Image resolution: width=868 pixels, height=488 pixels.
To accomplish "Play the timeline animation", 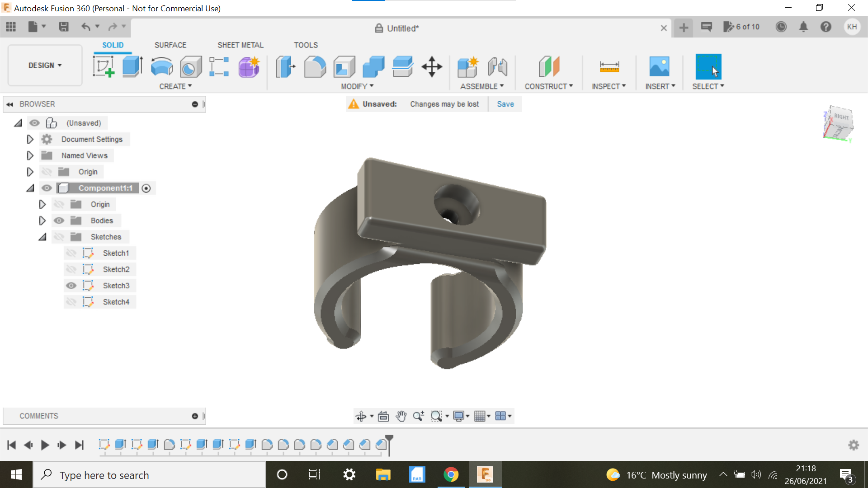I will coord(45,445).
